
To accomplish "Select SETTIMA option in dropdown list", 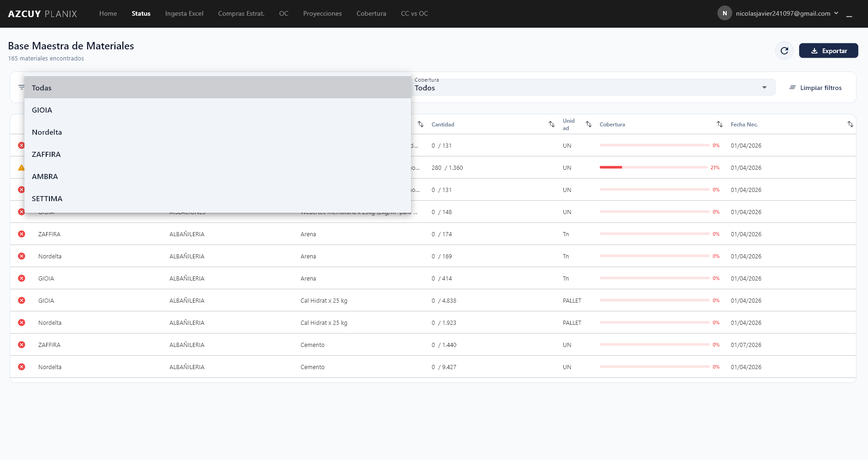I will [217, 198].
